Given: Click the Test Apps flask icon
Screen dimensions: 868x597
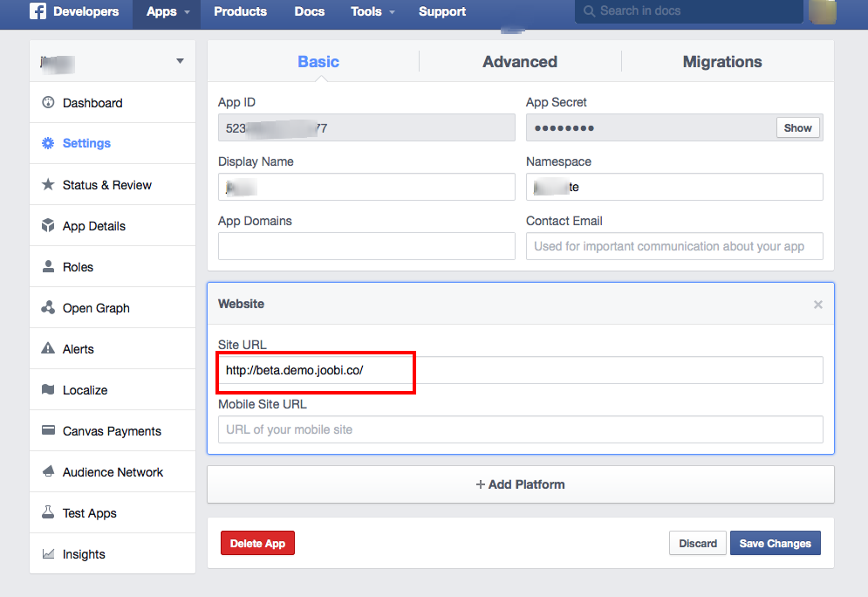Looking at the screenshot, I should coord(48,511).
